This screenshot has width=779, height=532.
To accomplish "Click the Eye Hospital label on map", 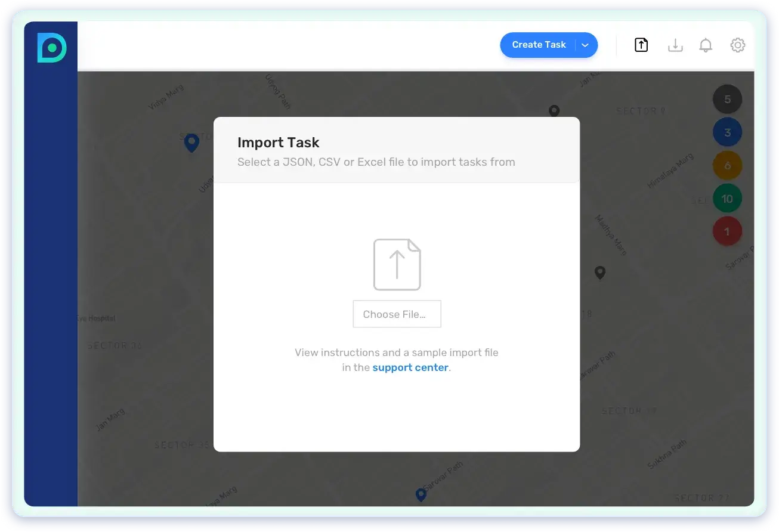I will [x=97, y=318].
